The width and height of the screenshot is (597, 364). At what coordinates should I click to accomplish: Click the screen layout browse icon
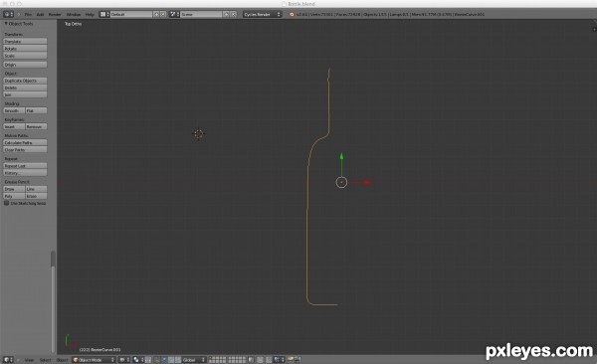tap(103, 14)
